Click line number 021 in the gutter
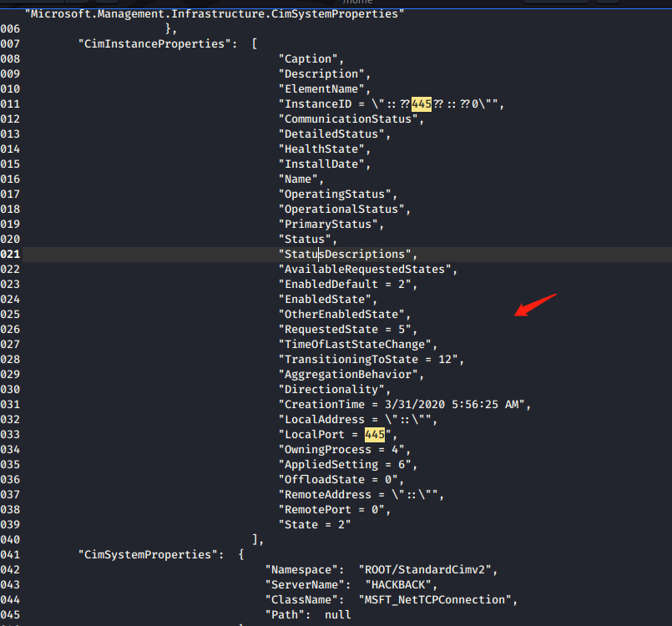This screenshot has height=626, width=672. (10, 254)
